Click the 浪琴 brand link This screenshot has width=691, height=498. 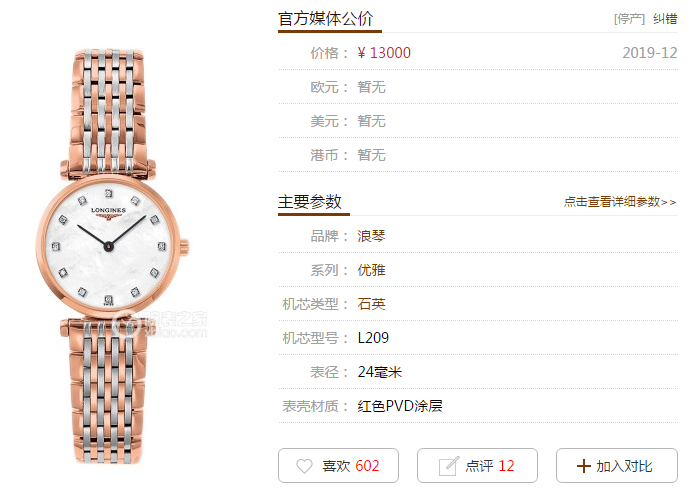(x=371, y=236)
